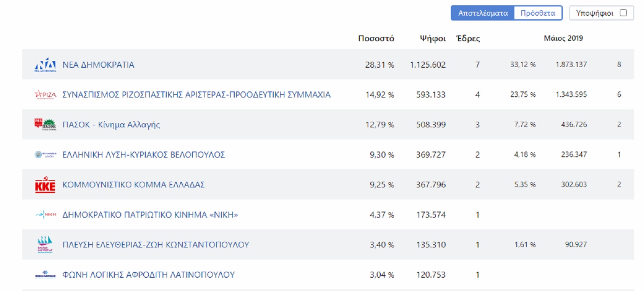The image size is (644, 291).
Task: Click the Έδρες column header
Action: pos(468,38)
